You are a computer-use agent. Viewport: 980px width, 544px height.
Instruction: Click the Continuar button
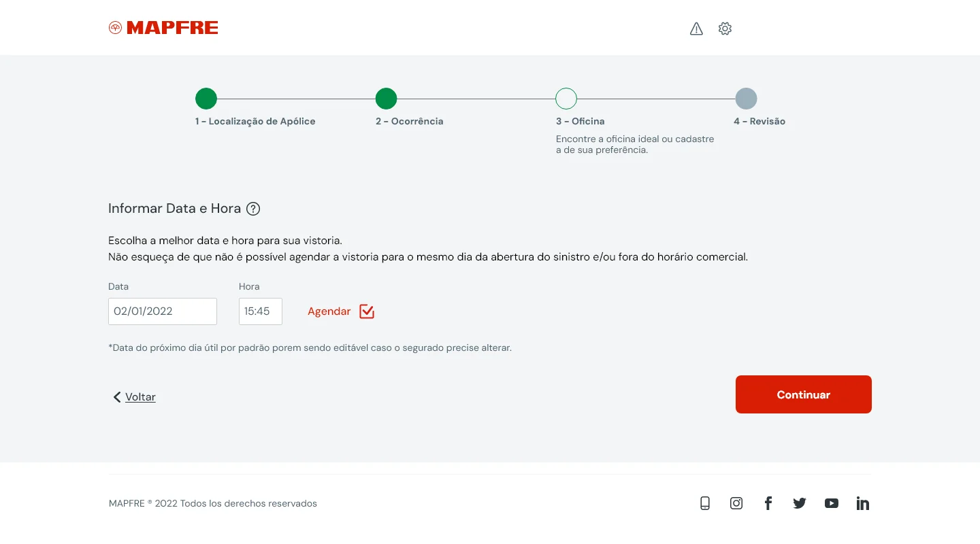pyautogui.click(x=804, y=394)
